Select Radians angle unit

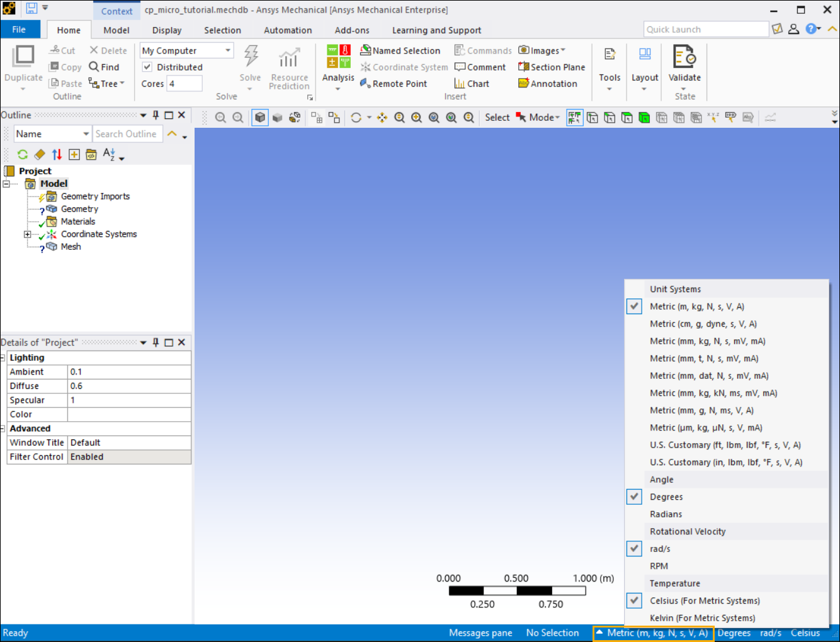click(666, 514)
